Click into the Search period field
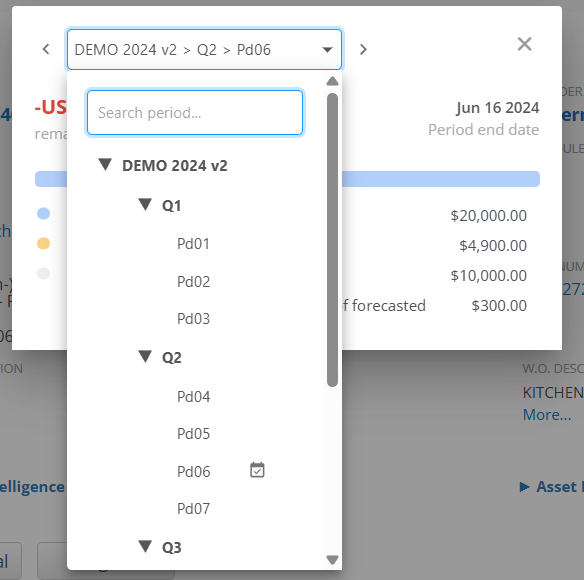 click(195, 112)
